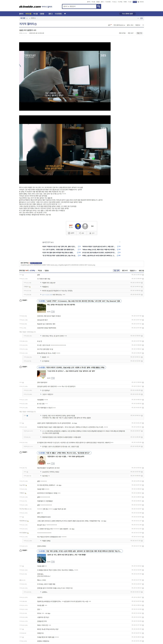
Task: Click the 신고 report siren icon
Action: [x=90, y=233]
